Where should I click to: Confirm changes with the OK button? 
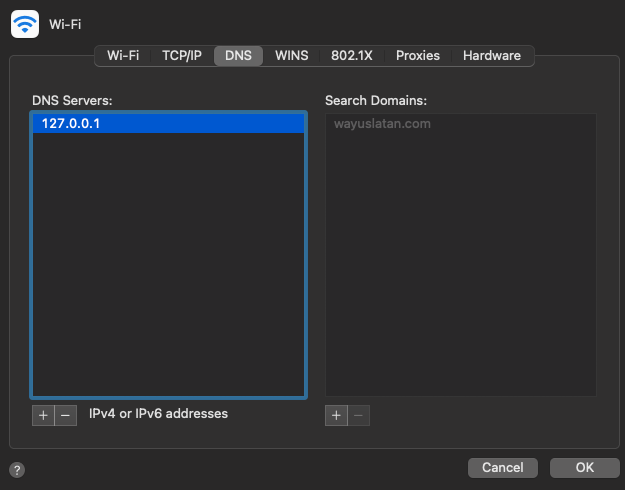pyautogui.click(x=585, y=467)
